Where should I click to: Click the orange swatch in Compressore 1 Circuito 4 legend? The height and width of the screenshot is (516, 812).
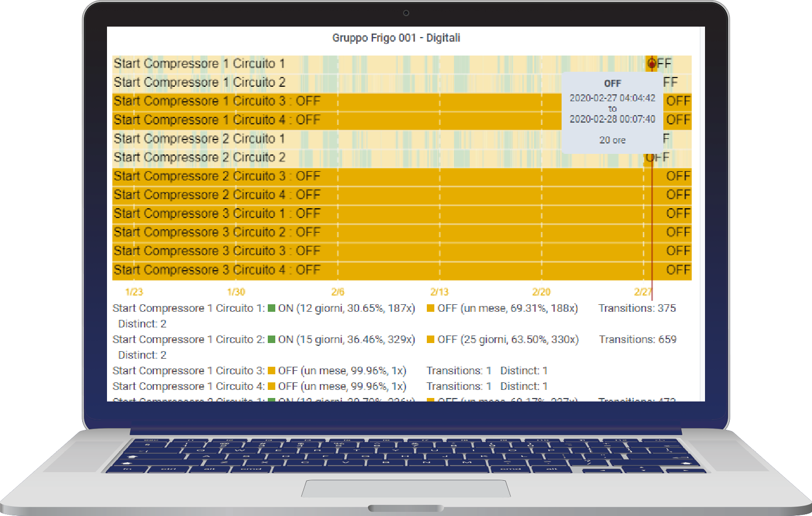[x=271, y=386]
